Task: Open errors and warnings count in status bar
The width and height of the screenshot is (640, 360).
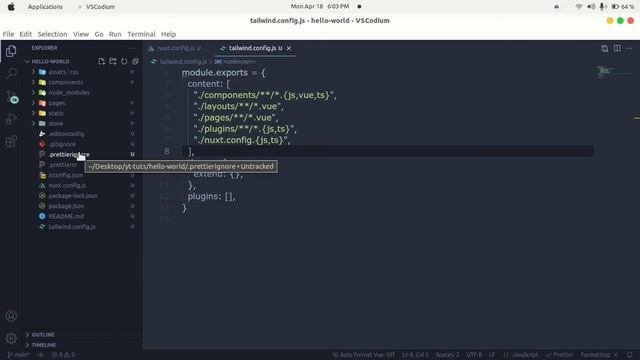Action: tap(63, 355)
